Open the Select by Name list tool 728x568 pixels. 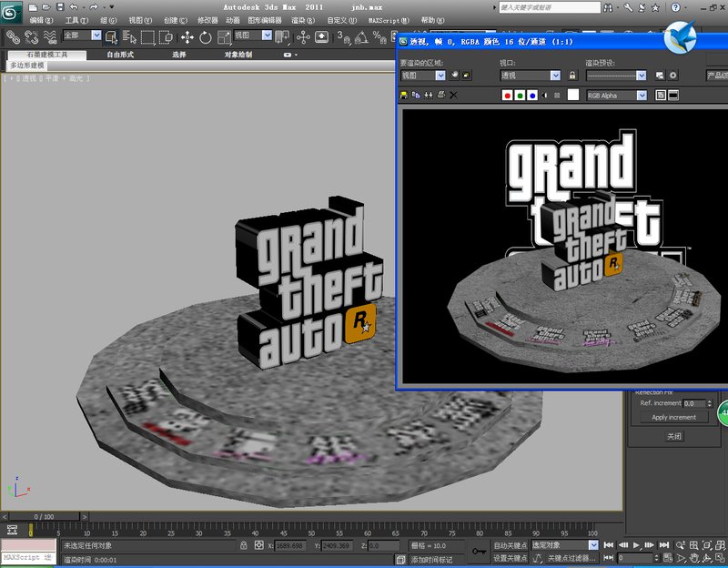pyautogui.click(x=129, y=36)
